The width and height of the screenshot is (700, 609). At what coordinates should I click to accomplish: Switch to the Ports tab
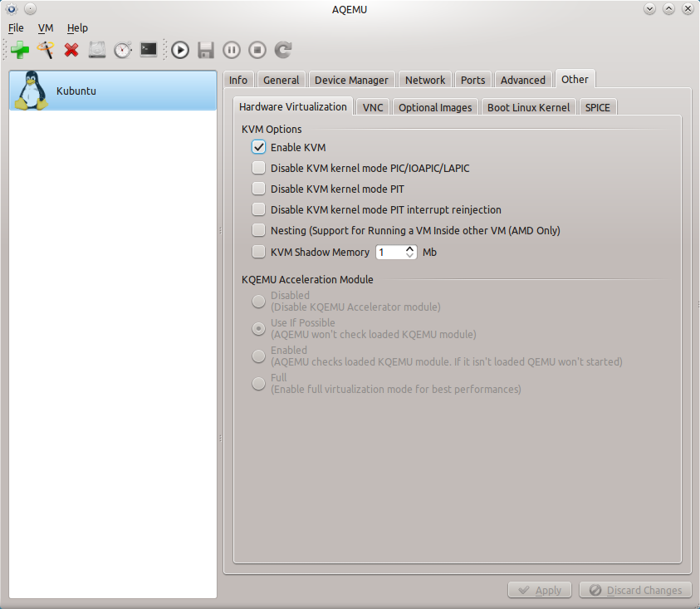point(472,80)
